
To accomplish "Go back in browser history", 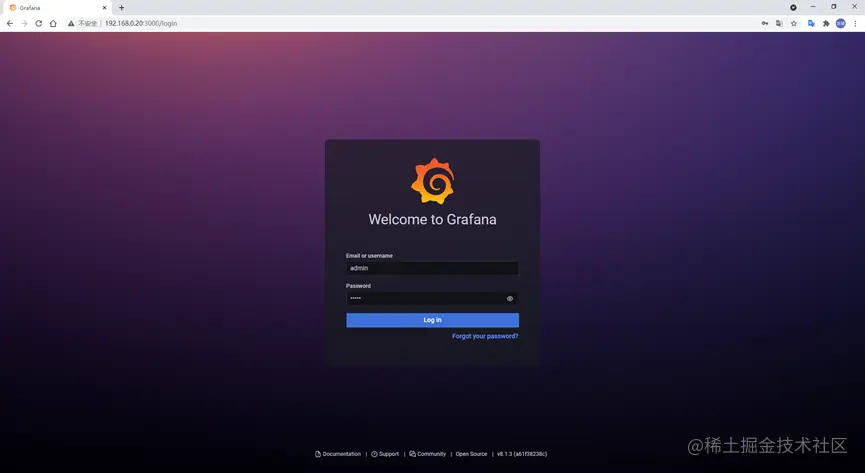I will click(10, 23).
